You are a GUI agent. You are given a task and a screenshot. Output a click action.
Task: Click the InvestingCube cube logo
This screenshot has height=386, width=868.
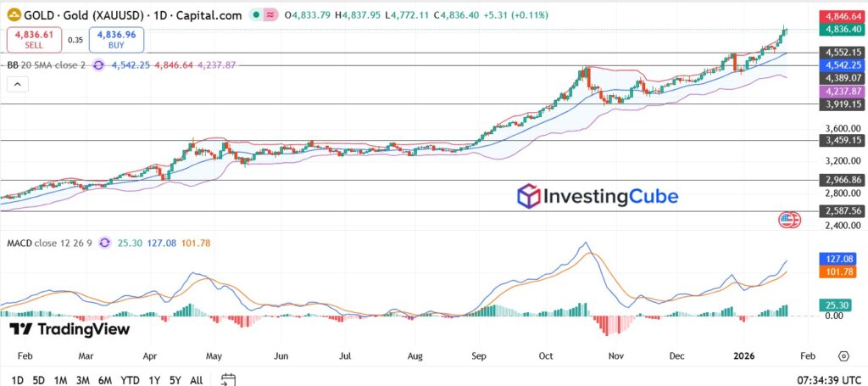[x=529, y=196]
